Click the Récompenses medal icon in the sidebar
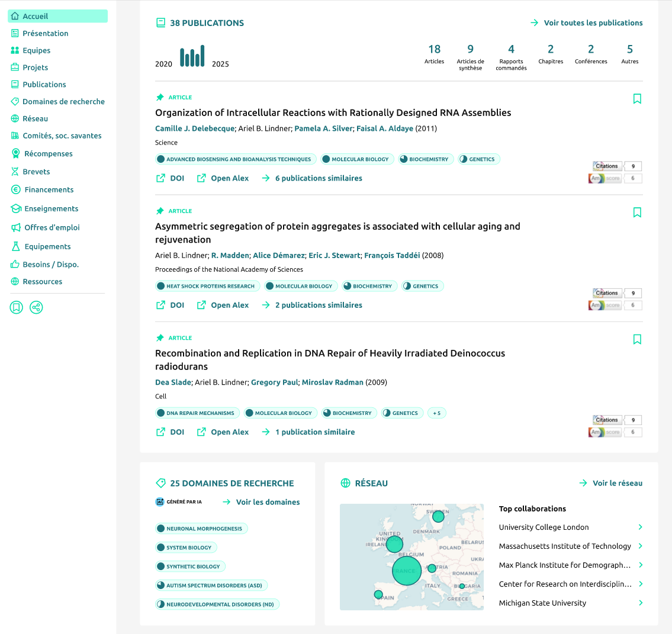This screenshot has width=672, height=634. [x=16, y=154]
